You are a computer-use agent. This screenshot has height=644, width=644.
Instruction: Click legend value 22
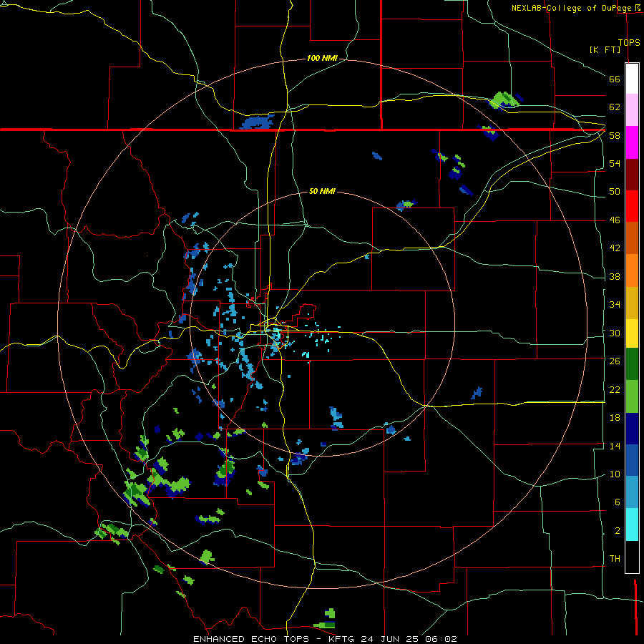(x=615, y=389)
